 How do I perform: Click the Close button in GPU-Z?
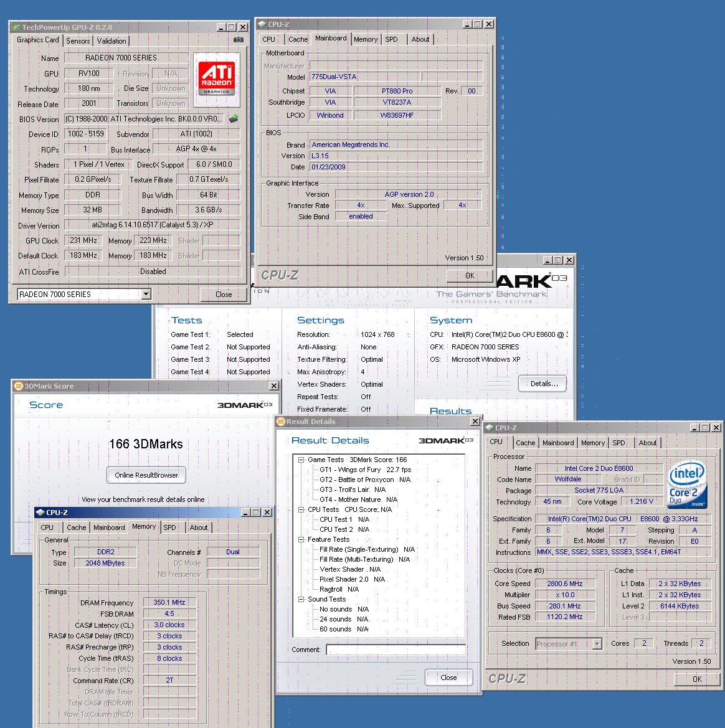[x=224, y=295]
